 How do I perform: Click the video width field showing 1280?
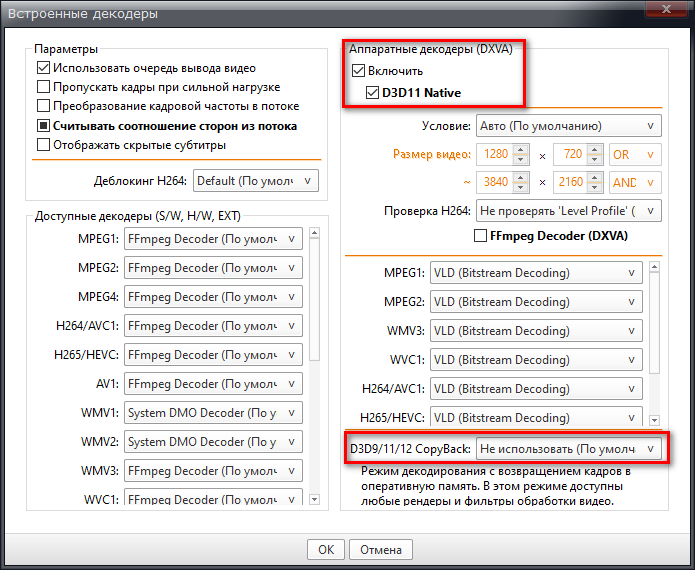click(x=495, y=154)
